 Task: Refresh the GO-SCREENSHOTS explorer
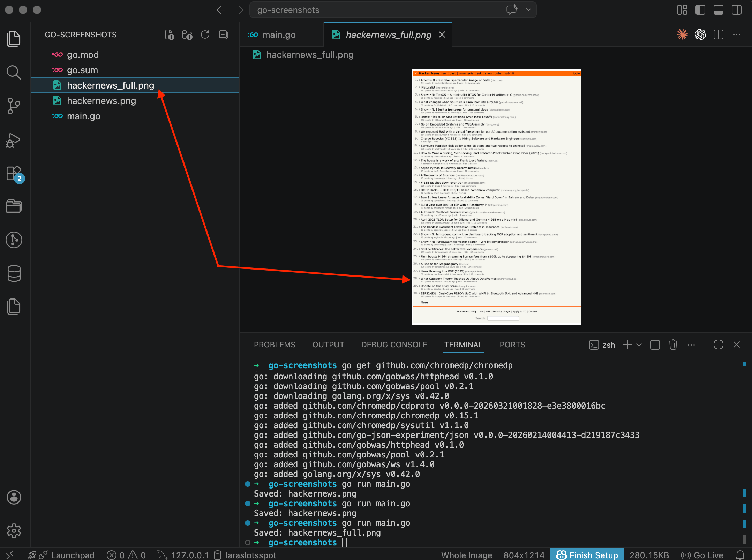click(x=205, y=35)
